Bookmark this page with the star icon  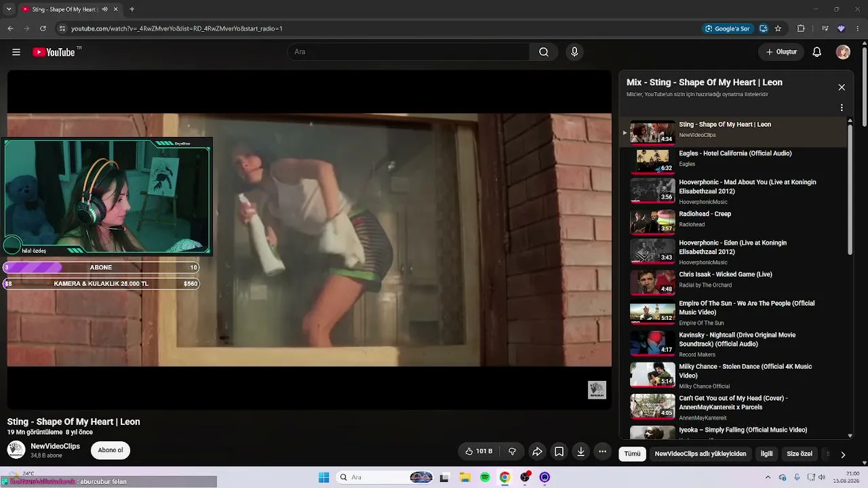[778, 28]
